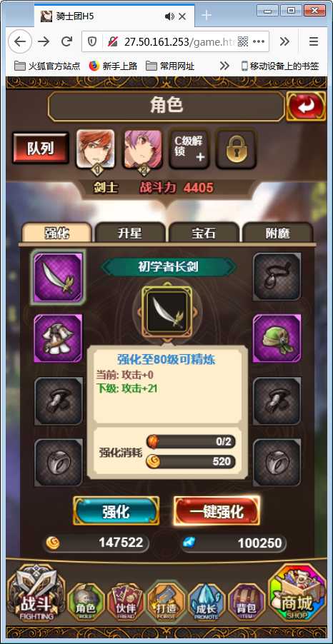Open the 成长 Promote icon
Viewport: 333px width, 644px height.
pyautogui.click(x=207, y=602)
